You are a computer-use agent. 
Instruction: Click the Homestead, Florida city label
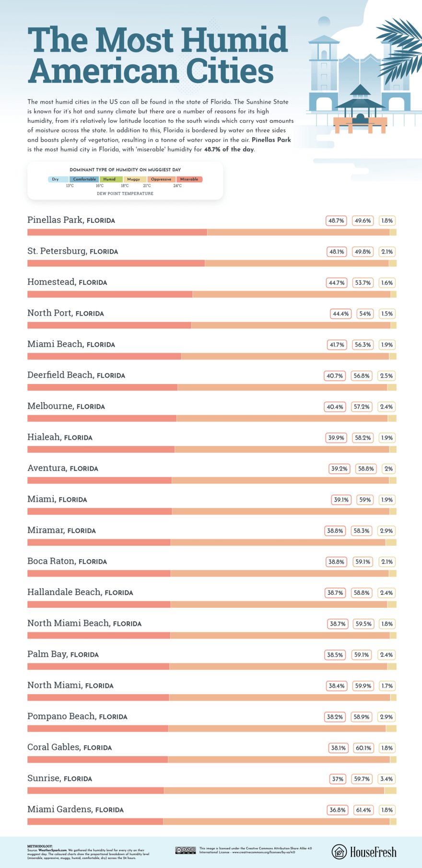(x=67, y=282)
